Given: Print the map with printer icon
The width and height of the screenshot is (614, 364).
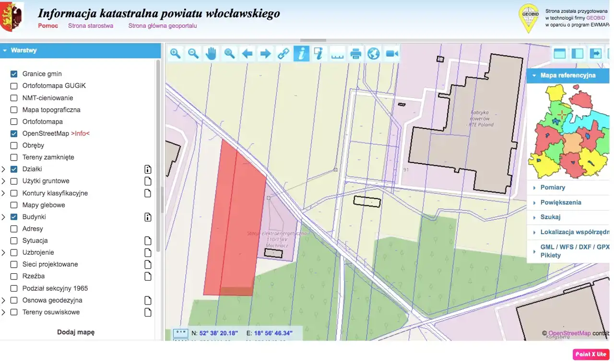Looking at the screenshot, I should [355, 54].
